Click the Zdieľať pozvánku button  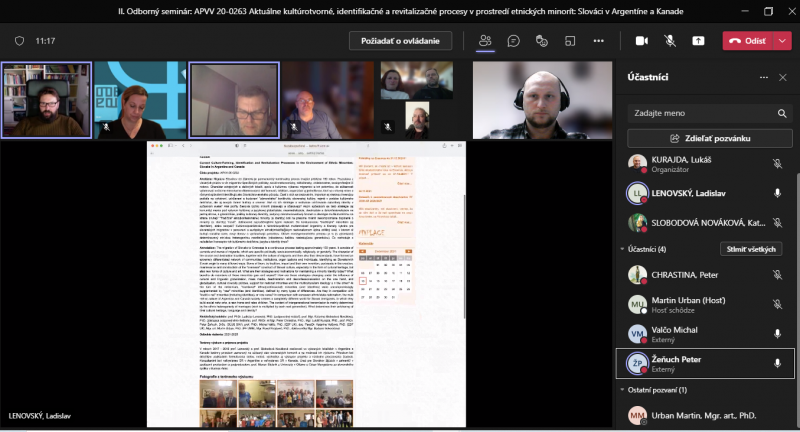709,138
